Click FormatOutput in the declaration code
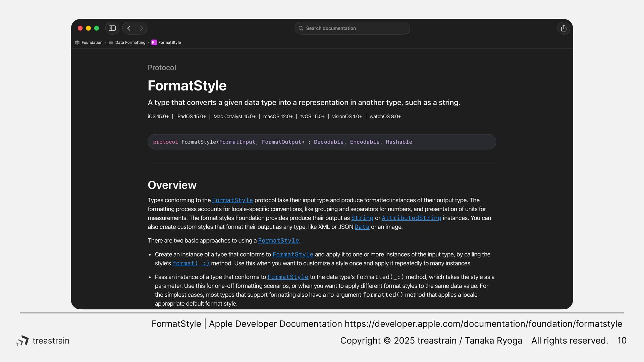This screenshot has height=362, width=644. (x=281, y=142)
